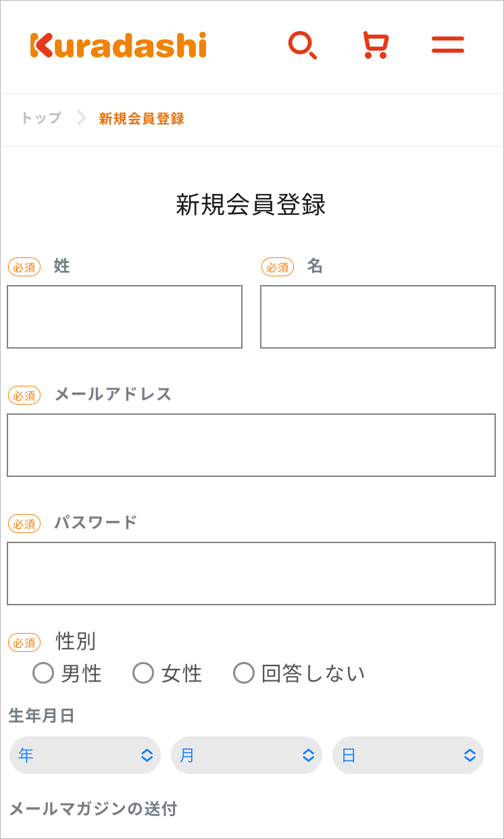Select the 男性 radio button
Screen dimensions: 504x839
point(43,673)
